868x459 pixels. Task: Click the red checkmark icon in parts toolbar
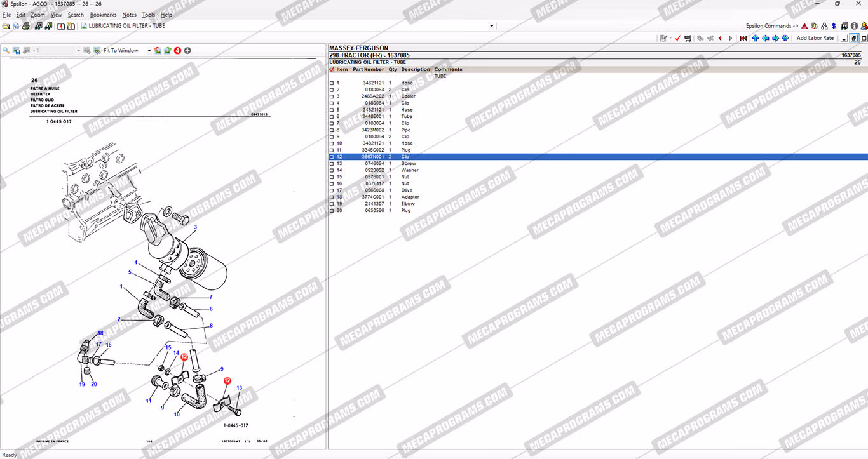pyautogui.click(x=678, y=38)
